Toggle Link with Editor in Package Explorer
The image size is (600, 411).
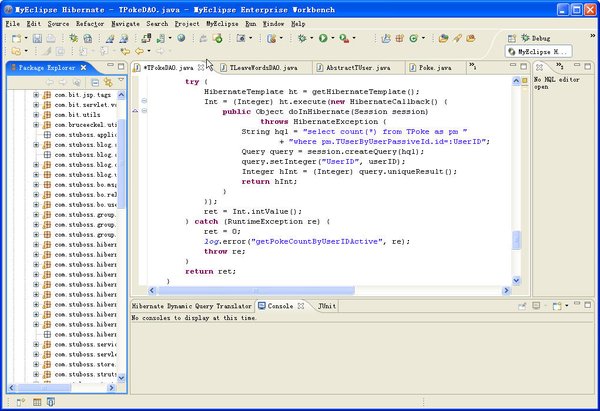(107, 82)
